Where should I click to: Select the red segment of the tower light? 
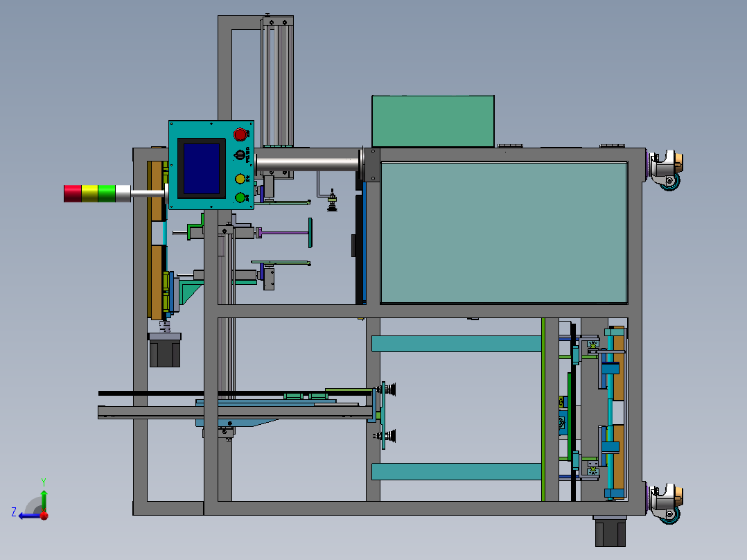[72, 193]
